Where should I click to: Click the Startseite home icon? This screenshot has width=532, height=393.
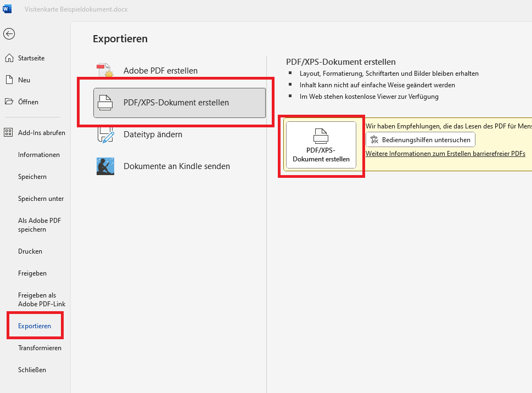[9, 58]
